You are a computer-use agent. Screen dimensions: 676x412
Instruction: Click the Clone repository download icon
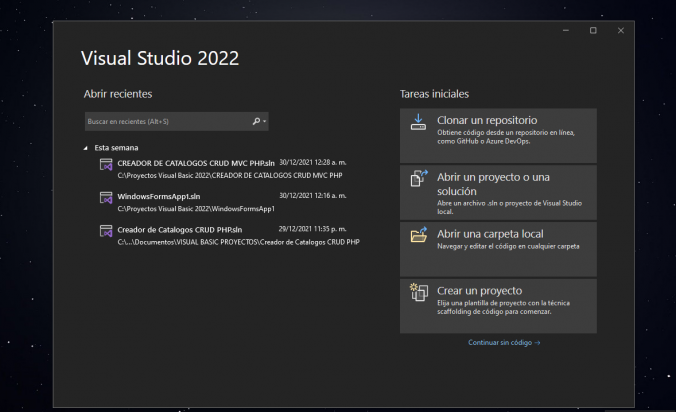418,123
